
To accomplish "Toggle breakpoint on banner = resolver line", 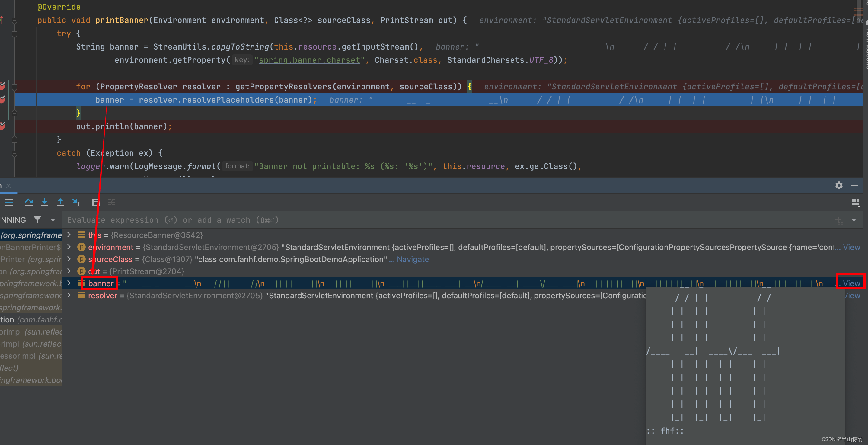I will (3, 99).
